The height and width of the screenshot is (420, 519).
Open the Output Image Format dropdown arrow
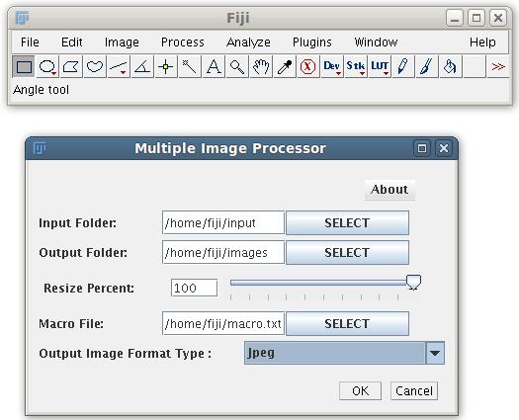pos(435,353)
